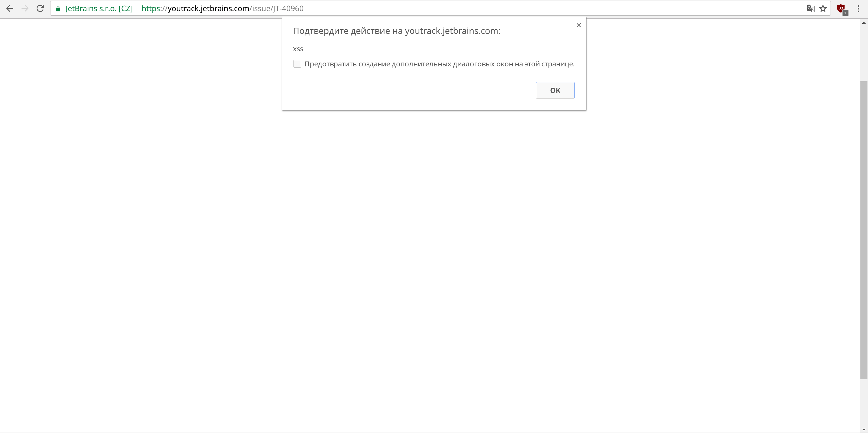Click the vertical scrollbar thumb
This screenshot has width=868, height=433.
(x=864, y=230)
